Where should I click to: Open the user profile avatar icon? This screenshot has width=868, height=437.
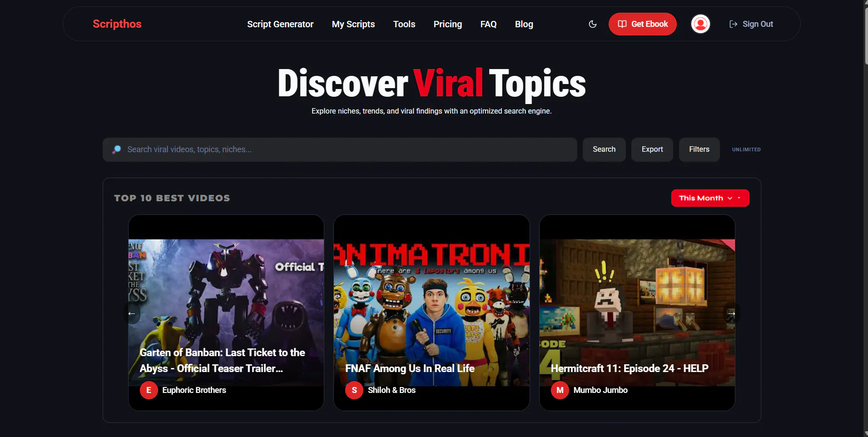click(x=700, y=24)
